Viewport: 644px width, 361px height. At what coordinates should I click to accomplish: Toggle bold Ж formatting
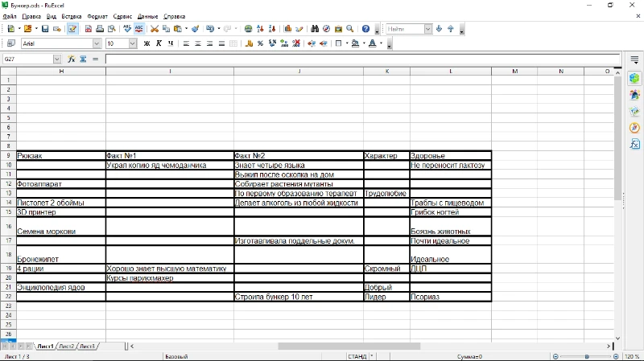pos(147,43)
